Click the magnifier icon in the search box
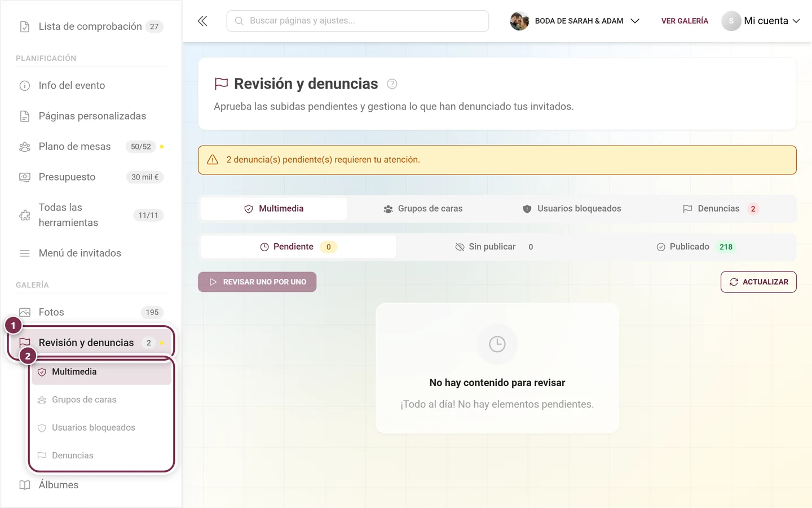This screenshot has height=508, width=812. tap(239, 21)
